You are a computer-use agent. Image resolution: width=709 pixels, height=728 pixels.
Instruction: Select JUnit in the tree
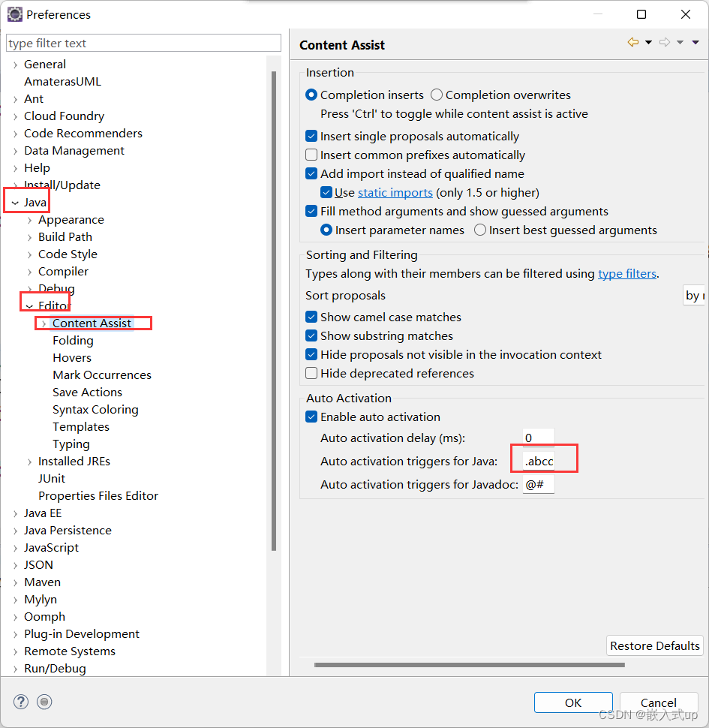[x=52, y=479]
